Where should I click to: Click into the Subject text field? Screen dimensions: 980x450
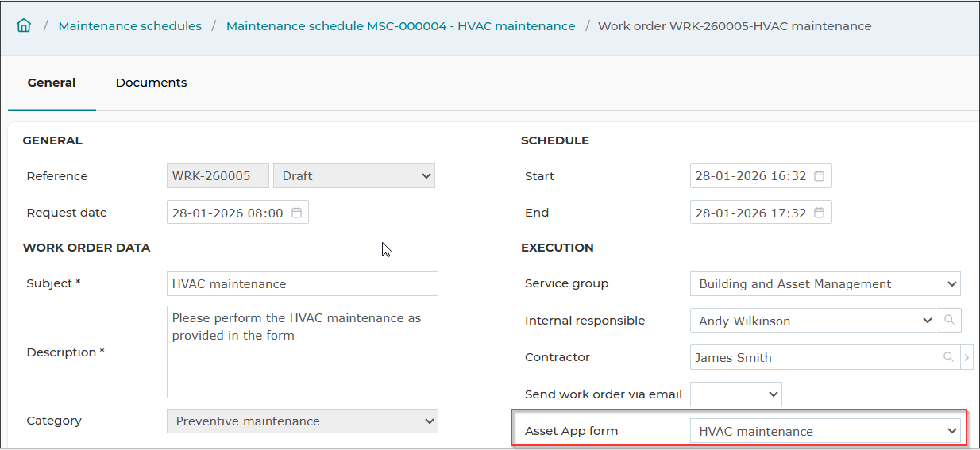303,283
